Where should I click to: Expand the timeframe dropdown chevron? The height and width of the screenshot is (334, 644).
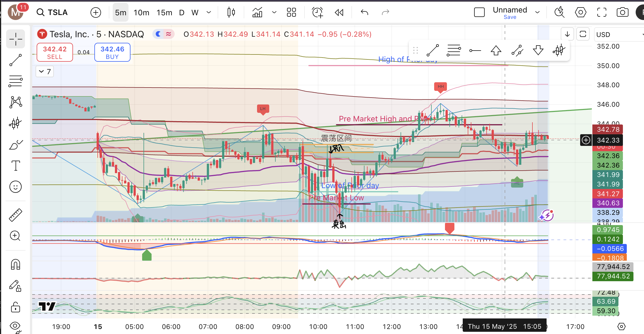[209, 13]
